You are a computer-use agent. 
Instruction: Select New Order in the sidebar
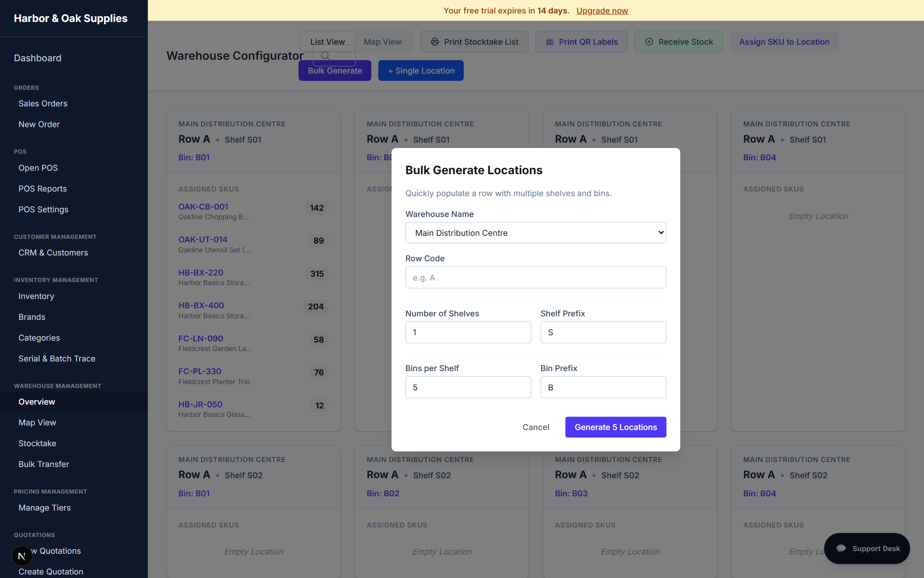pyautogui.click(x=39, y=124)
